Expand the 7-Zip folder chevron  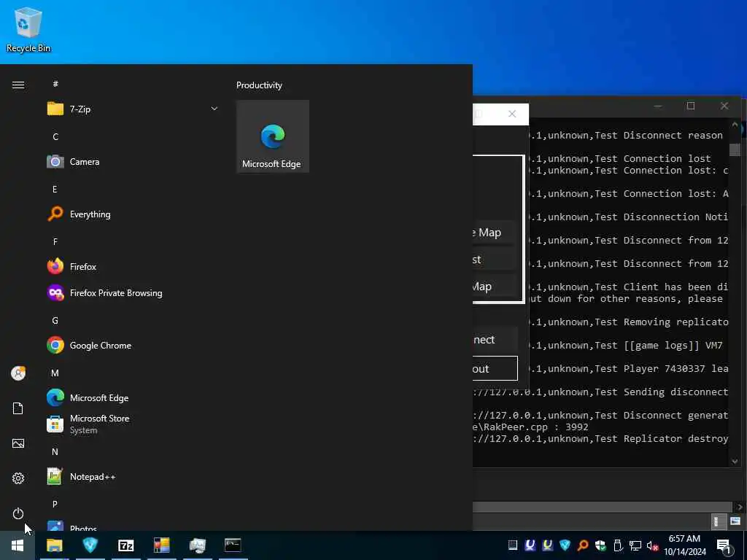point(214,109)
